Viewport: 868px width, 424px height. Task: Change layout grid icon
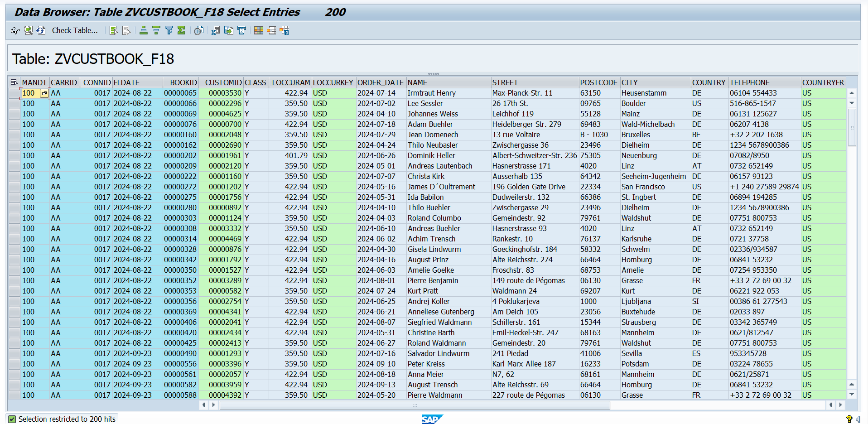pos(259,30)
